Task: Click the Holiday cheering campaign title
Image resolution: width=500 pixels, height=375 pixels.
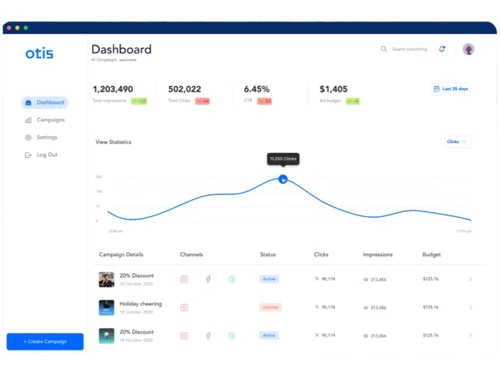Action: pyautogui.click(x=141, y=304)
